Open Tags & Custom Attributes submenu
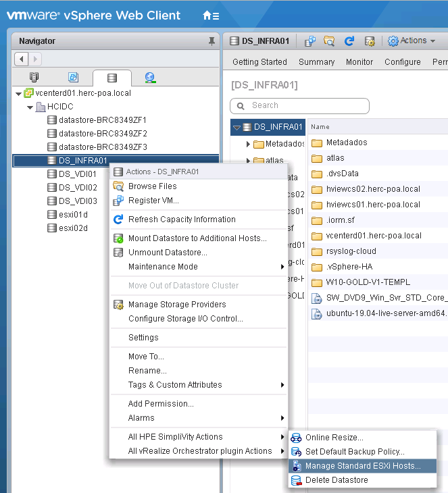The image size is (448, 493). tap(199, 384)
